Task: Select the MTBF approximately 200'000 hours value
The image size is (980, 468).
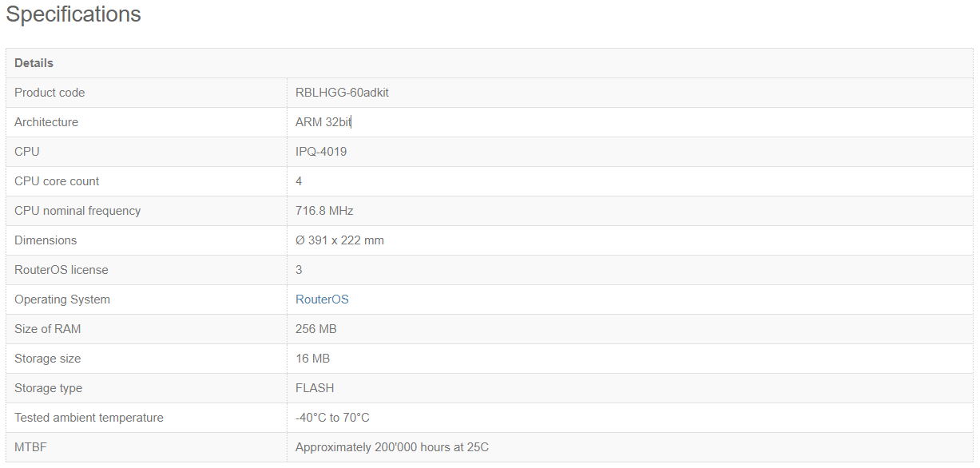Action: 392,447
